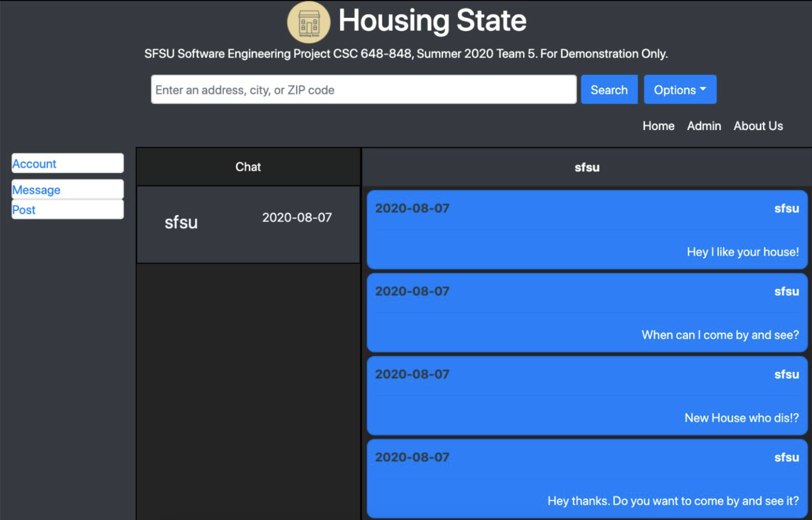This screenshot has height=520, width=812.
Task: Click the Chat column header
Action: [248, 166]
